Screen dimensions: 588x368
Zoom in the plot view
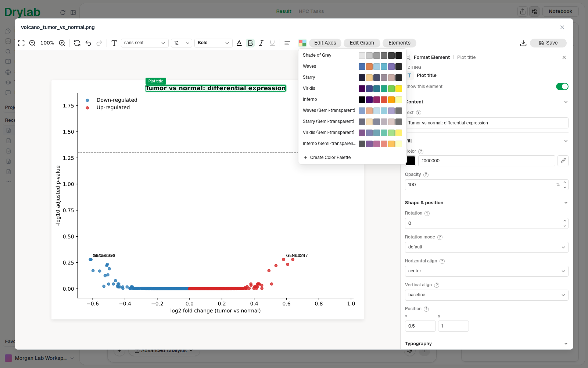(x=62, y=43)
